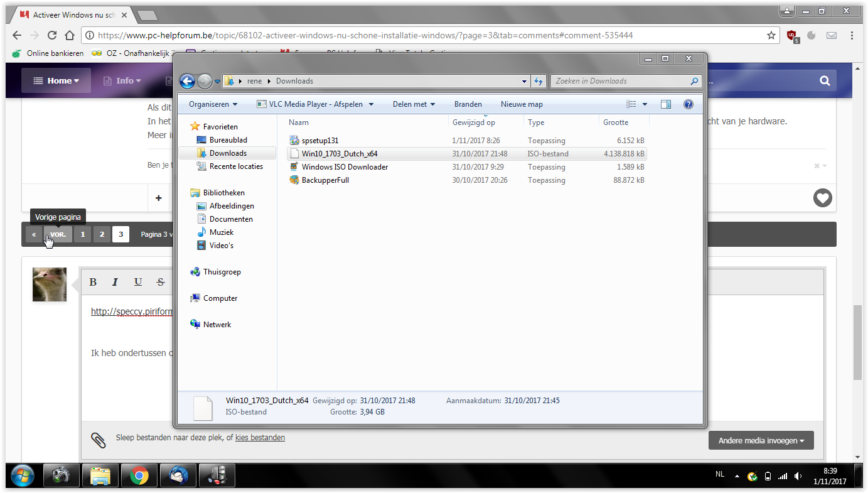Viewport: 868px width, 493px height.
Task: Go to Chrome home page
Action: click(x=69, y=35)
